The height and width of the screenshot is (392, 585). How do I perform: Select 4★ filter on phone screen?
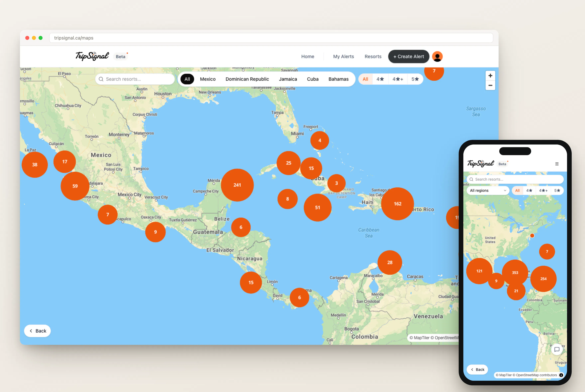click(x=529, y=191)
